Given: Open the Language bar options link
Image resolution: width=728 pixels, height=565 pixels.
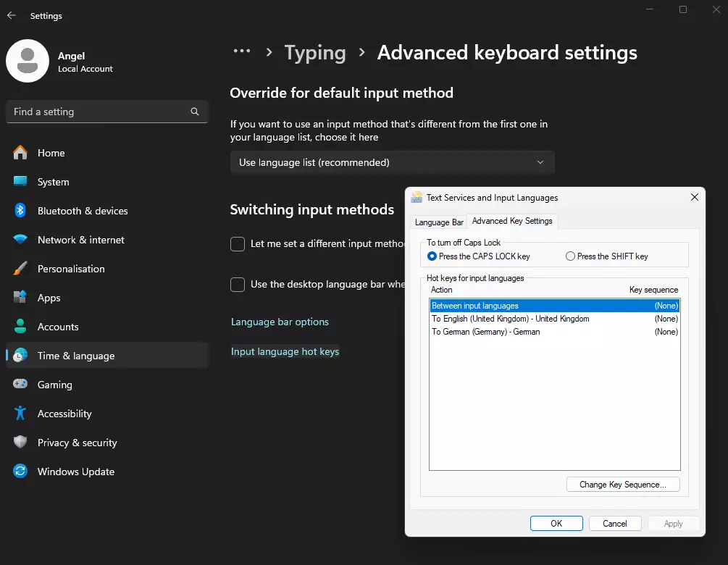Looking at the screenshot, I should 280,322.
